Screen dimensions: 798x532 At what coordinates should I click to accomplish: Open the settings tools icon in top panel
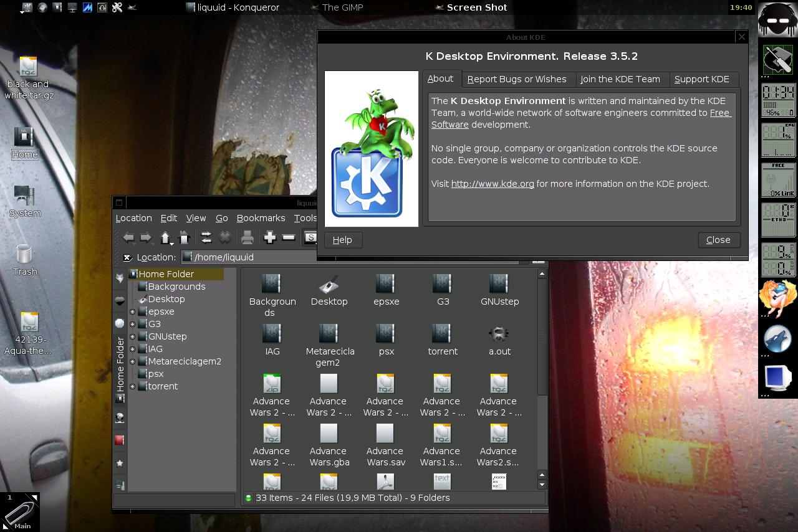point(117,7)
